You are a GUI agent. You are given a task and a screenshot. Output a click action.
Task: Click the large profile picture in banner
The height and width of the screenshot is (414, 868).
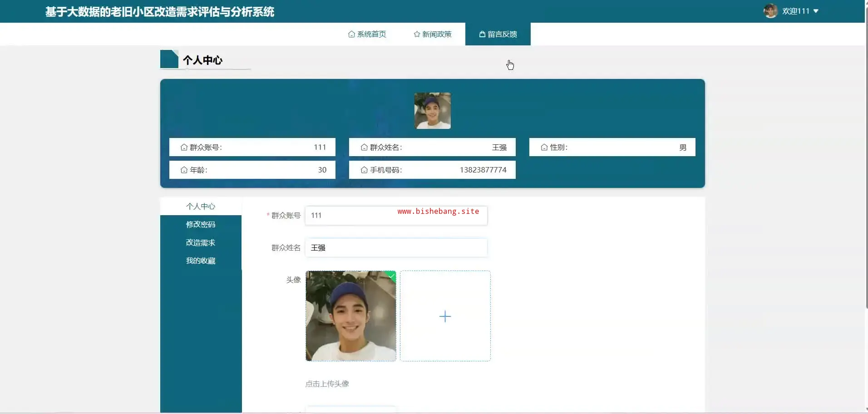pyautogui.click(x=432, y=111)
